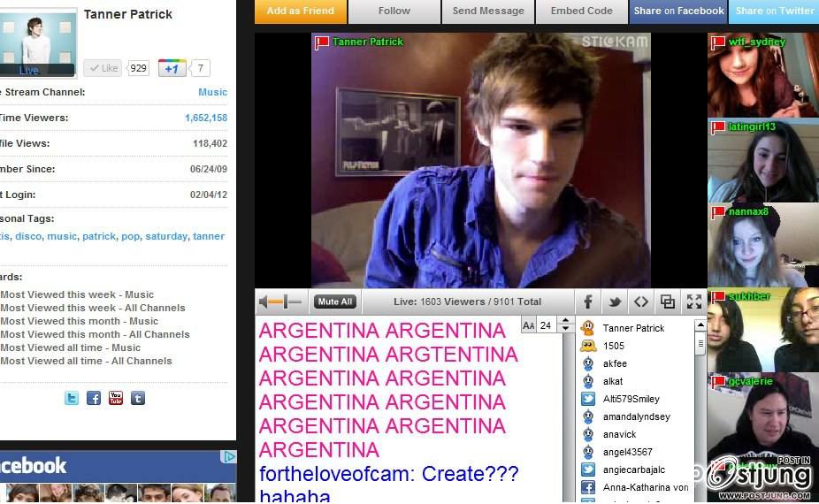This screenshot has height=504, width=819.
Task: Share stream via player Twitter icon
Action: coord(614,302)
